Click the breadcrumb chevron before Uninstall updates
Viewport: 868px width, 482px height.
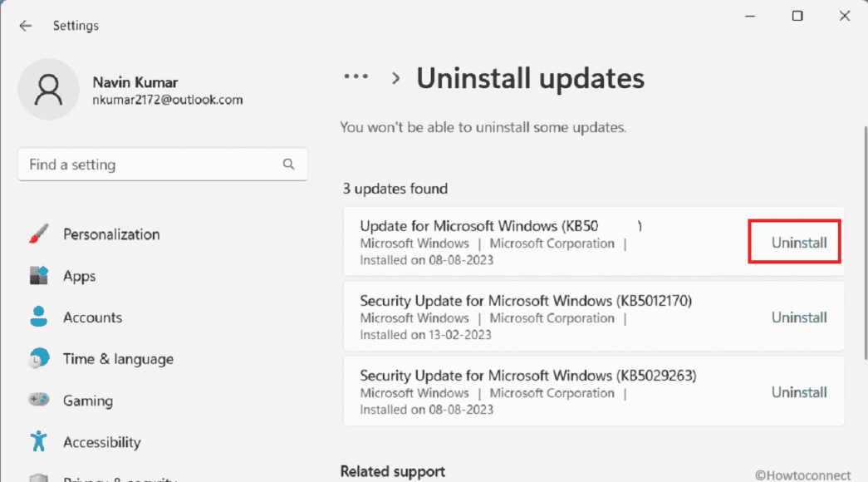tap(395, 76)
